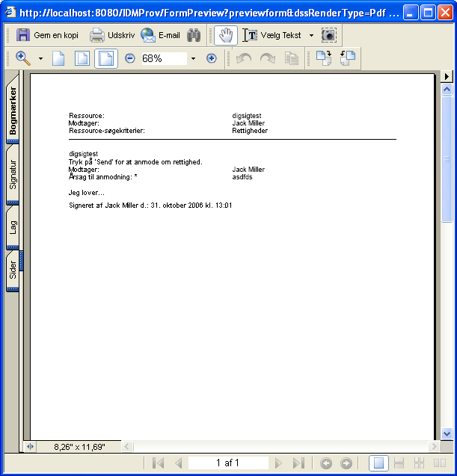Screen dimensions: 457x476
Task: Maximize the browser window
Action: coord(428,13)
